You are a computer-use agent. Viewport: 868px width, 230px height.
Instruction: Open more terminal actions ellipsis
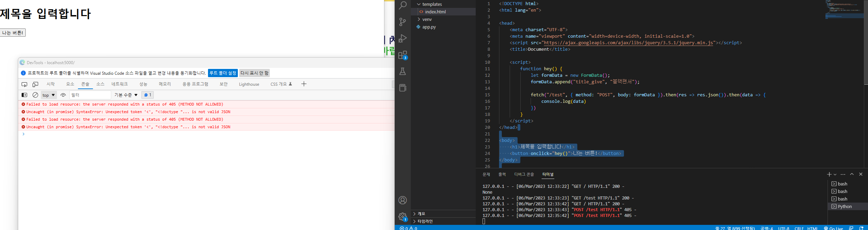(843, 174)
